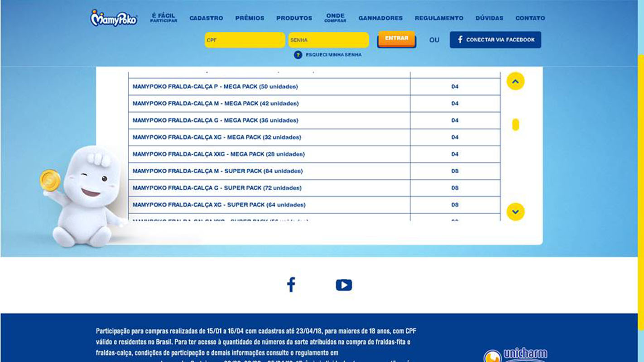Open the Dúvidas menu item
The image size is (644, 362).
[x=489, y=18]
